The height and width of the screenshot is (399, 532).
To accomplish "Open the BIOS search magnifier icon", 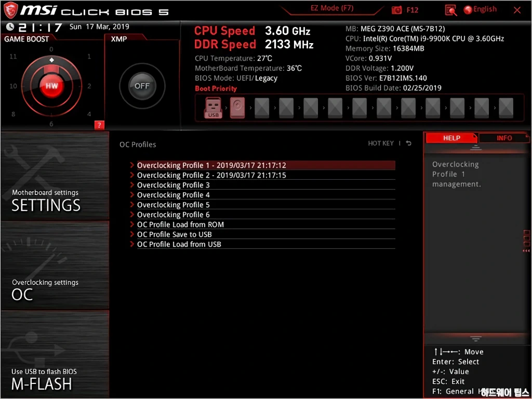I will [x=450, y=10].
